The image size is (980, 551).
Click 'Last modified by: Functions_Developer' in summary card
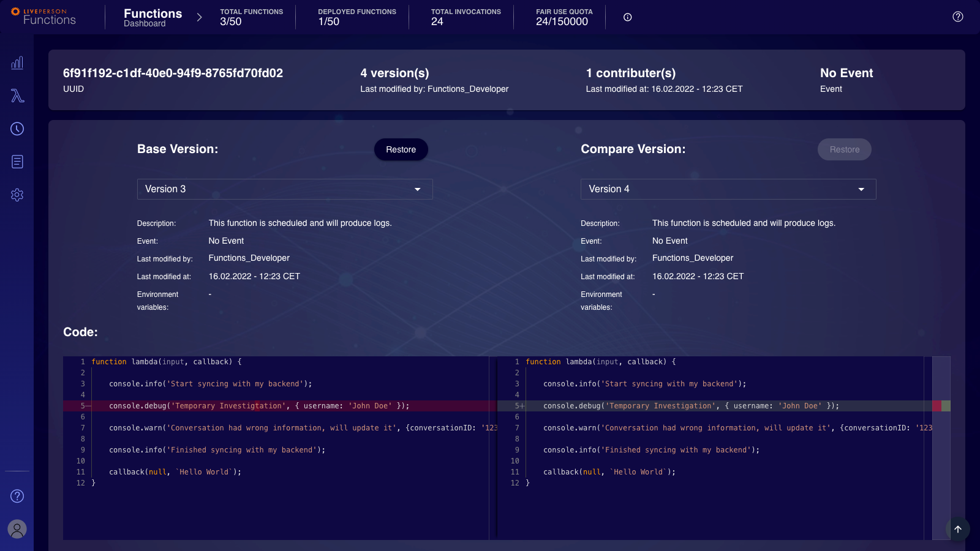(x=434, y=89)
